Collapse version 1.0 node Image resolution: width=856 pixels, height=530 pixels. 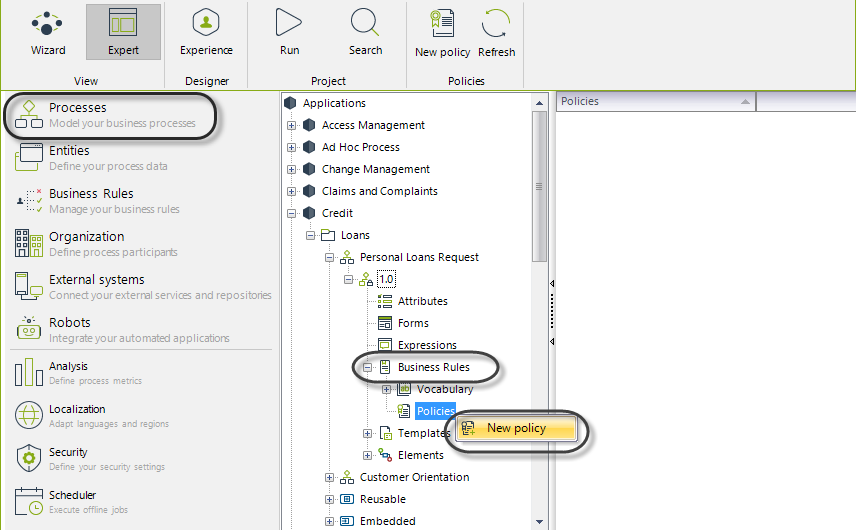(x=348, y=279)
